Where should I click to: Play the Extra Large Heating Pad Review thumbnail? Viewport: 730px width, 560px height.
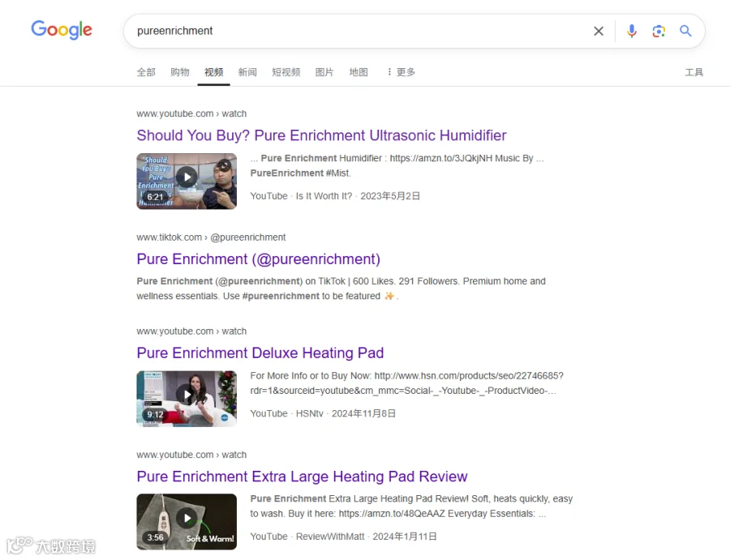[x=187, y=521]
